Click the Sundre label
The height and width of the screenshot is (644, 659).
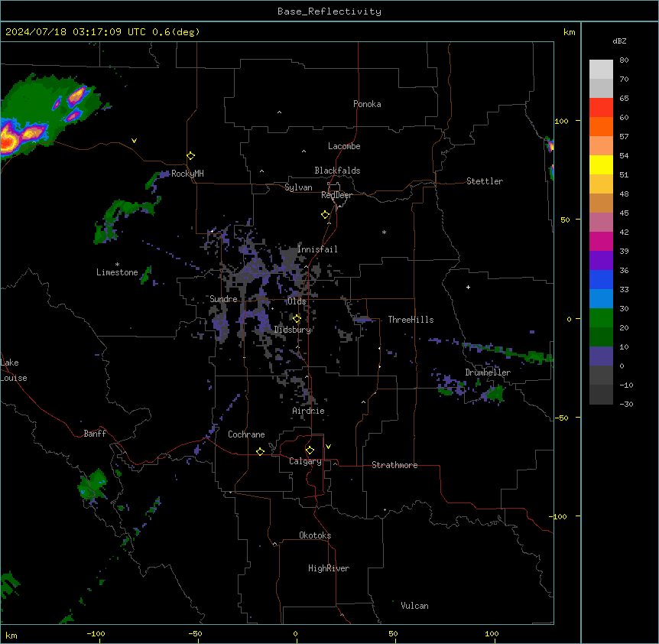click(x=223, y=299)
